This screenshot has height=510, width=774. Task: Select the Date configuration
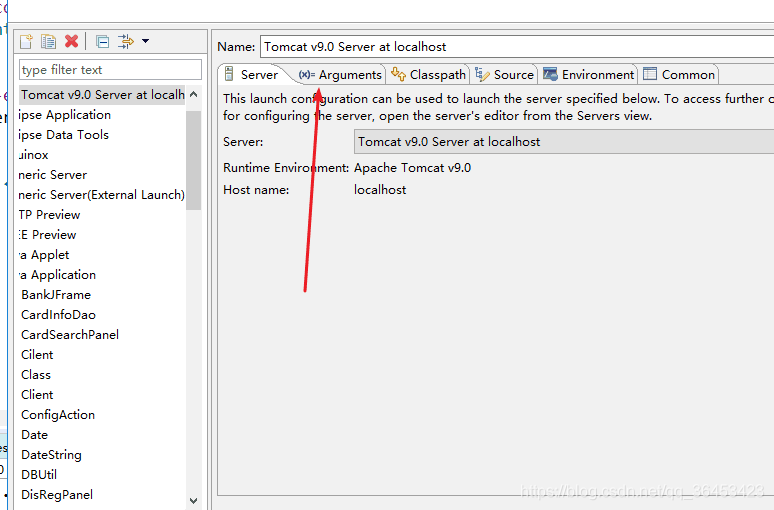coord(35,435)
